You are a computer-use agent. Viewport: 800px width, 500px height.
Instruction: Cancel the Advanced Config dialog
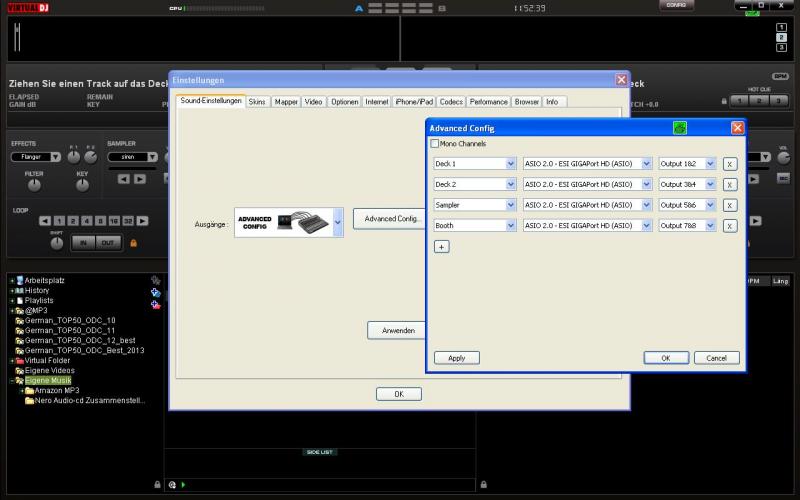[x=716, y=358]
